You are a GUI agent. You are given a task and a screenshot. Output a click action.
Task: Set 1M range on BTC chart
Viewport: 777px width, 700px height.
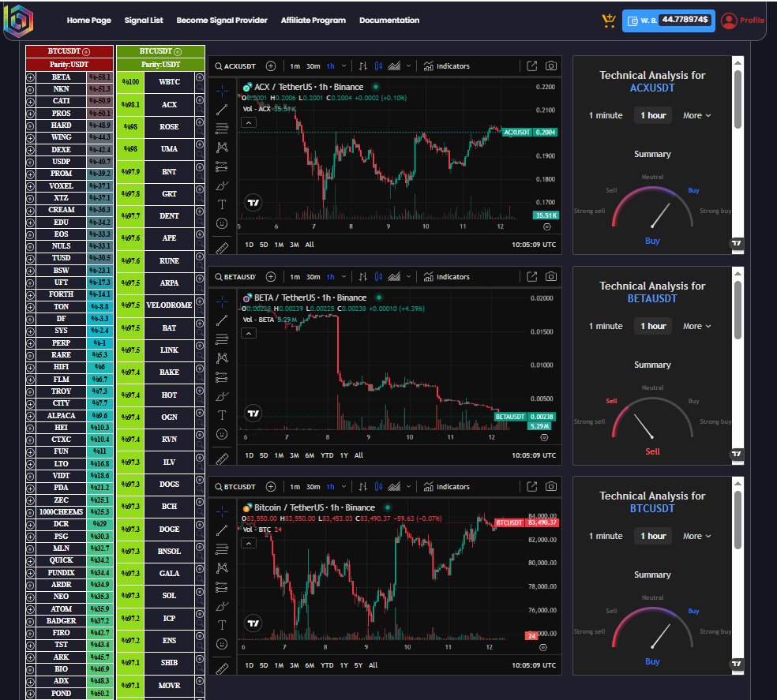[x=279, y=665]
